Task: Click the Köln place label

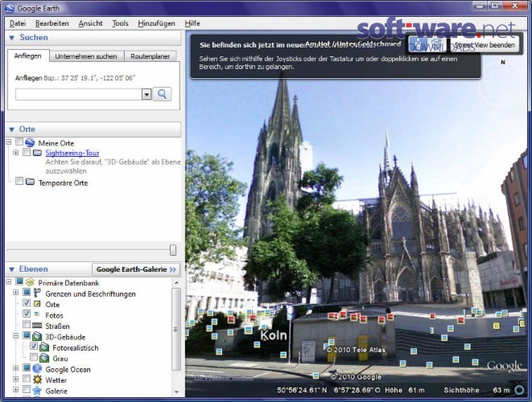Action: [x=274, y=335]
